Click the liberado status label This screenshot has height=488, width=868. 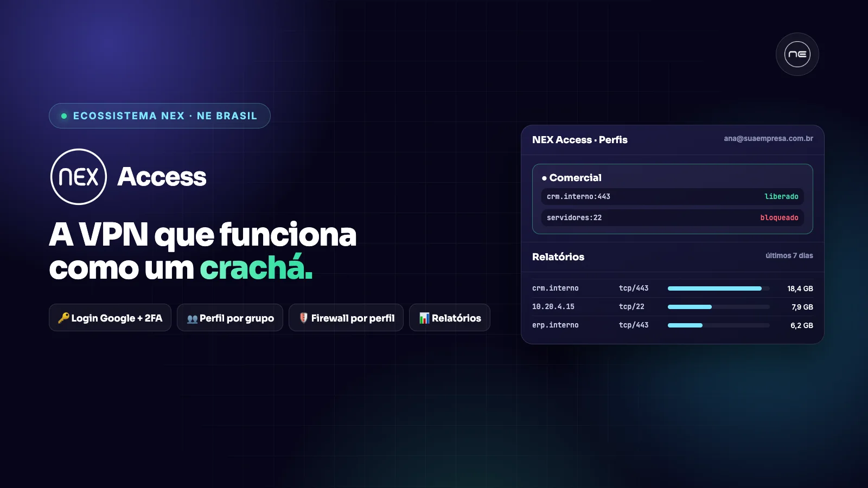point(781,196)
